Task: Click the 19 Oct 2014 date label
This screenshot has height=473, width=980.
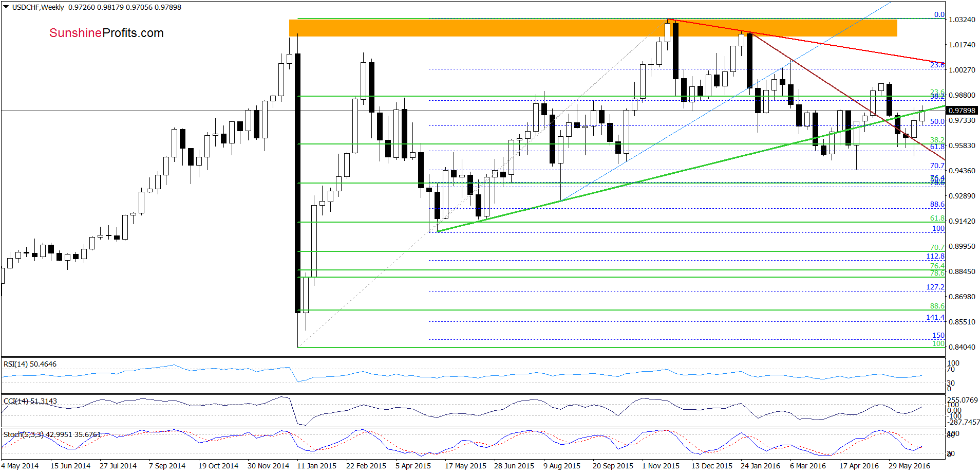Action: click(x=218, y=466)
